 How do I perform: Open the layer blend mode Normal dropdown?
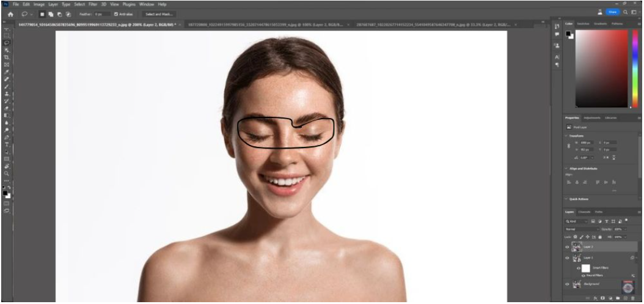click(x=582, y=229)
